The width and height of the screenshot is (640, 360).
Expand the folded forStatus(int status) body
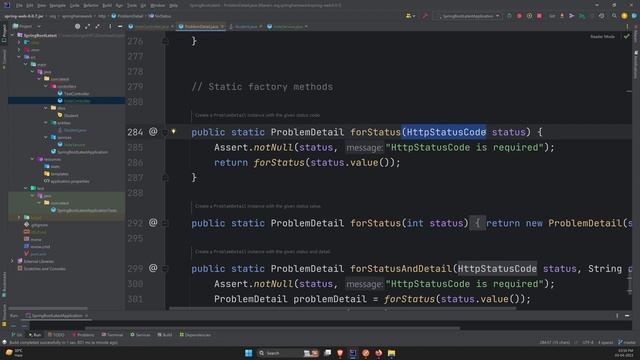477,223
